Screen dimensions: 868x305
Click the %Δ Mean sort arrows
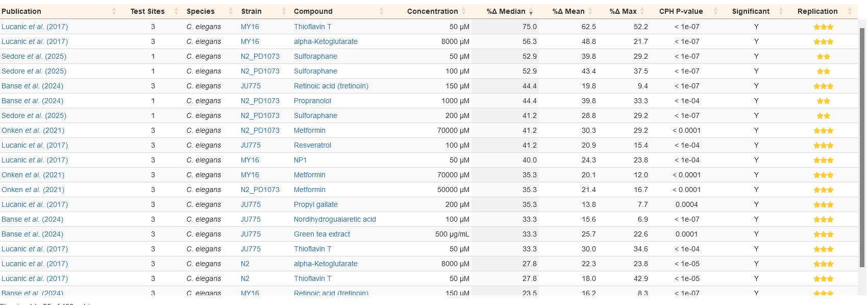click(x=590, y=11)
